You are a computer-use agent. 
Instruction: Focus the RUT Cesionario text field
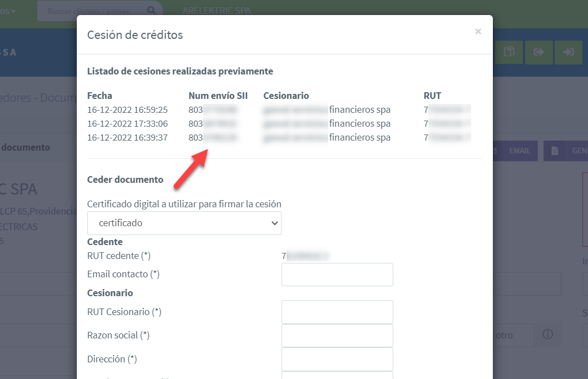tap(337, 312)
